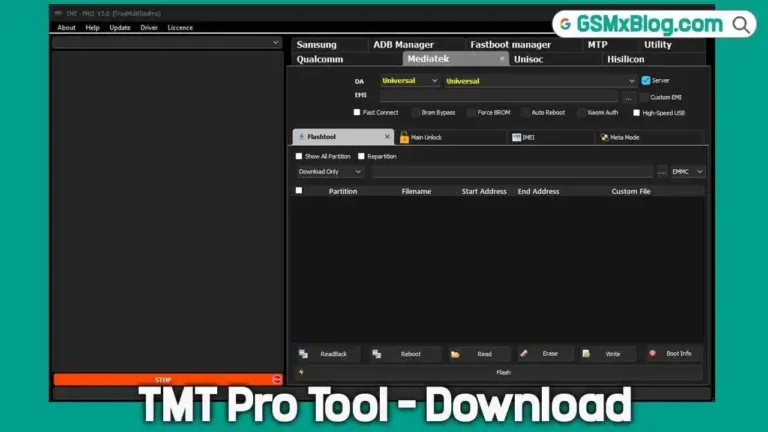Click the Flash lightning bolt icon
The image size is (768, 432).
pos(301,372)
